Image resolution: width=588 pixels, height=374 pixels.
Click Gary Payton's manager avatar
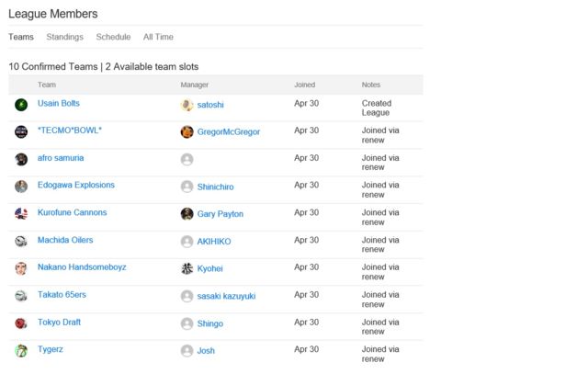187,214
